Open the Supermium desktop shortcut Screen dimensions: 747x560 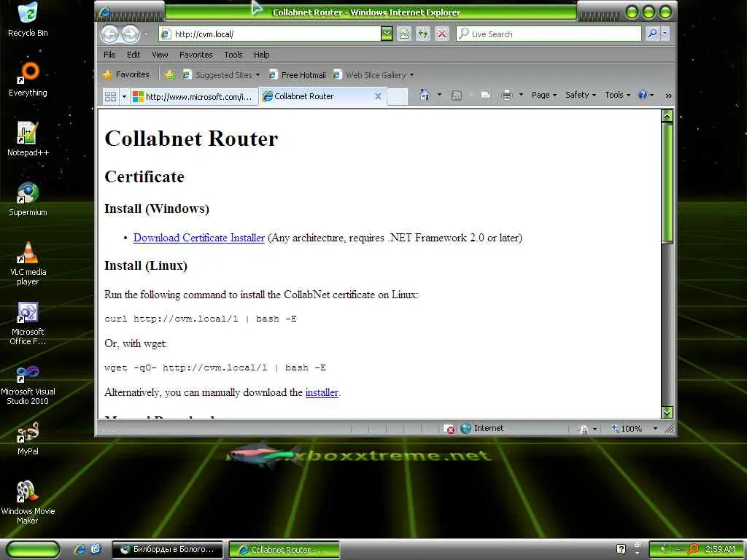click(x=28, y=199)
